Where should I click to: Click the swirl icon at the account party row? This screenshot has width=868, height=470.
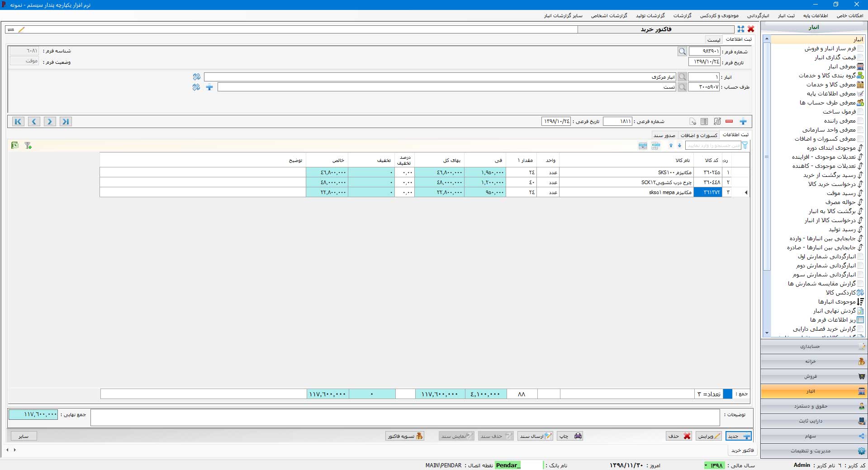pyautogui.click(x=196, y=87)
